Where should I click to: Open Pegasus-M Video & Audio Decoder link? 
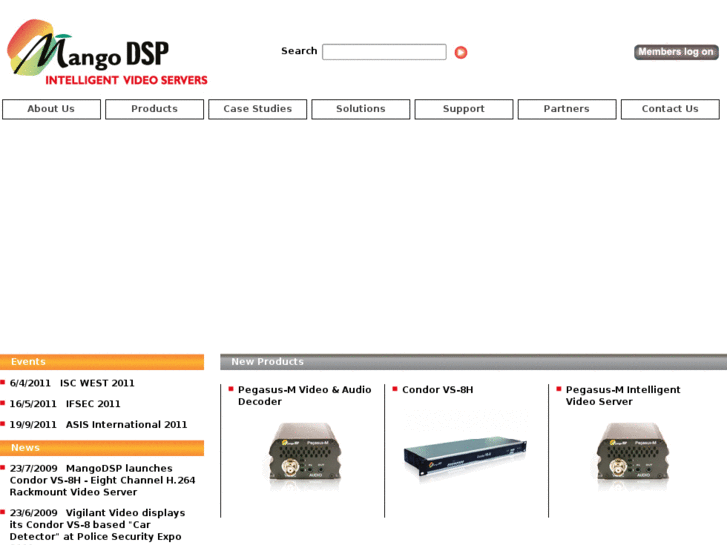click(x=305, y=396)
